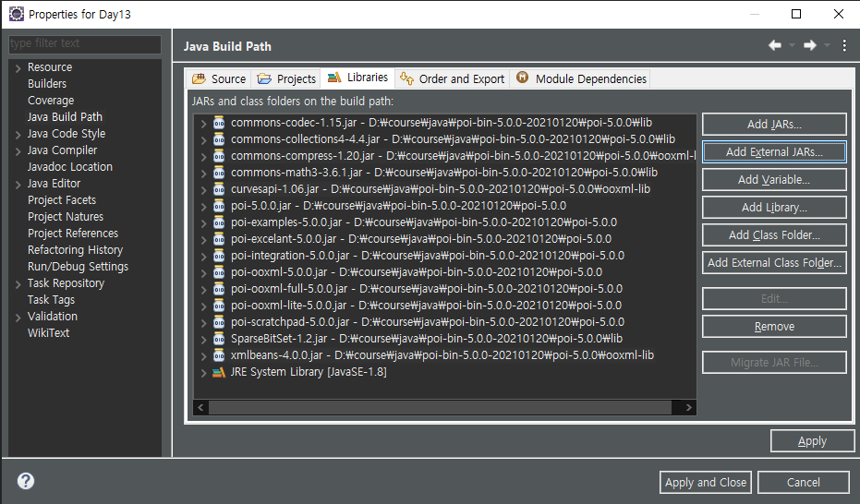The width and height of the screenshot is (860, 504).
Task: Expand the poi-5.0.0.jar entry
Action: pos(203,207)
